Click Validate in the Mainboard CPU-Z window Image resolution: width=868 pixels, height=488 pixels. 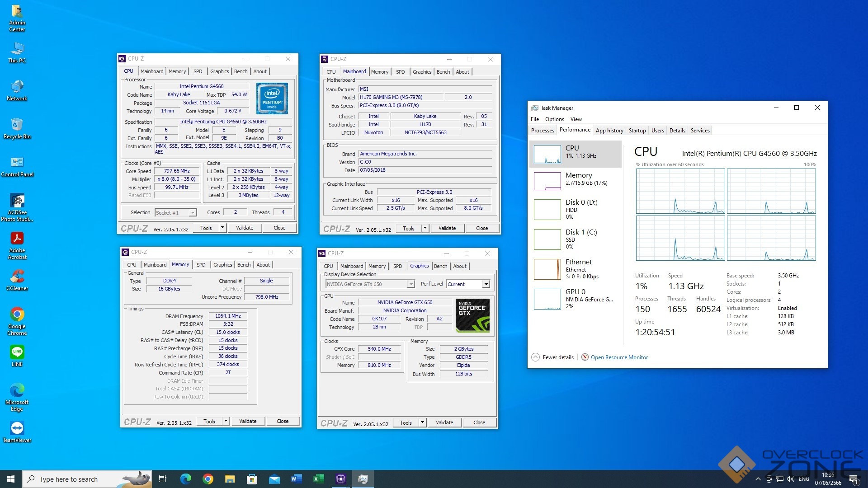click(x=447, y=228)
